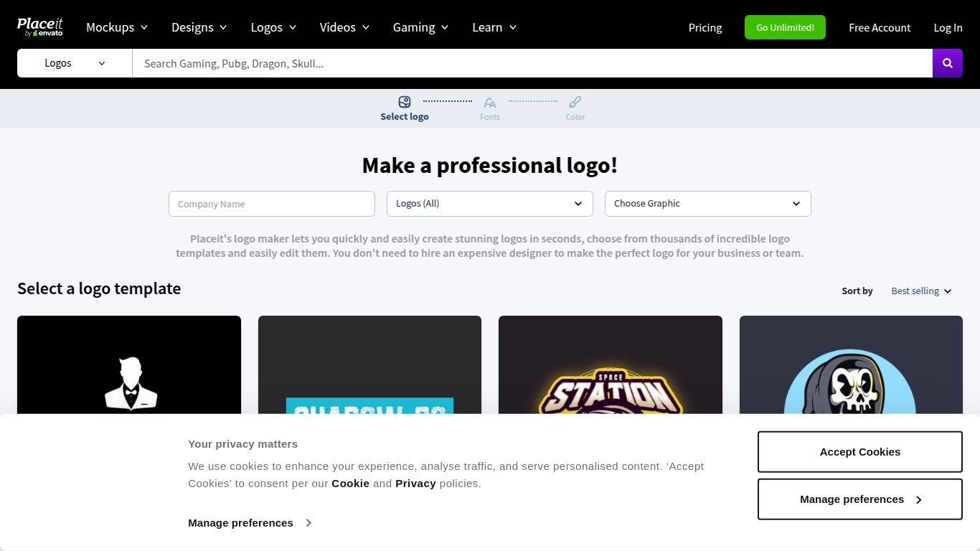Screen dimensions: 980x551
Task: Open the Logos (All) dropdown
Action: click(x=489, y=203)
